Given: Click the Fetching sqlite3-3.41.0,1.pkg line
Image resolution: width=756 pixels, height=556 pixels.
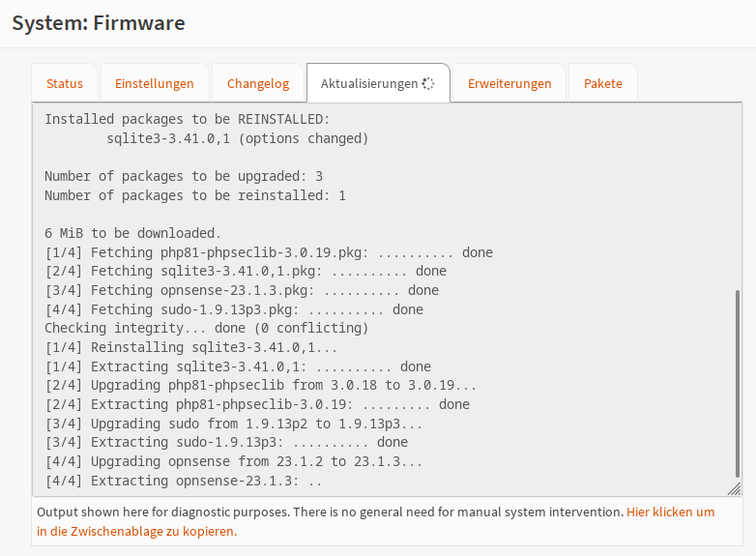Looking at the screenshot, I should 246,271.
